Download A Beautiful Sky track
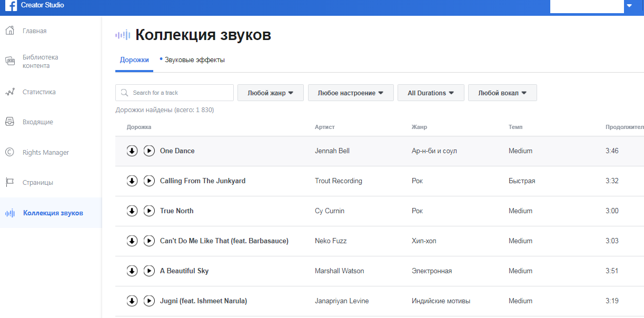Viewport: 644px width, 318px height. 132,271
